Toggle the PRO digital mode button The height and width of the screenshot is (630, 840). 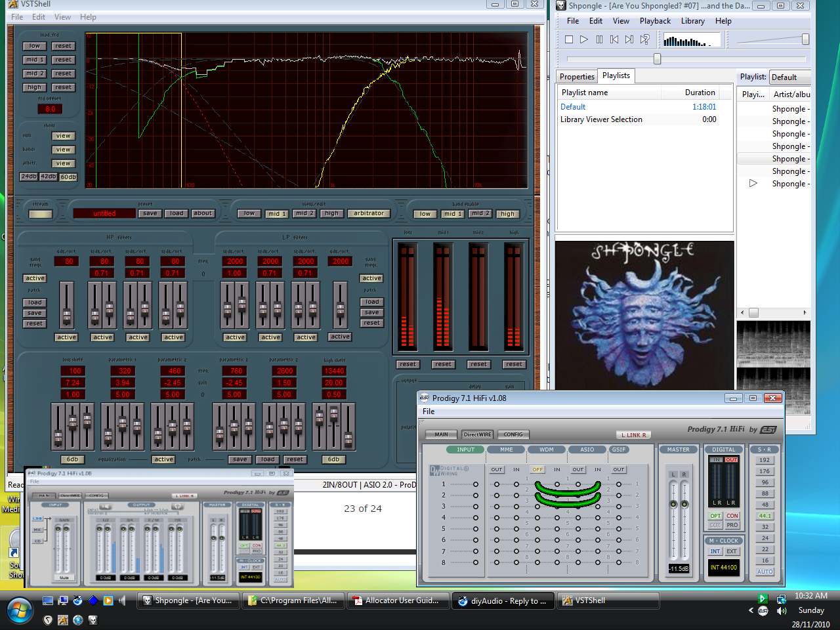pos(732,525)
